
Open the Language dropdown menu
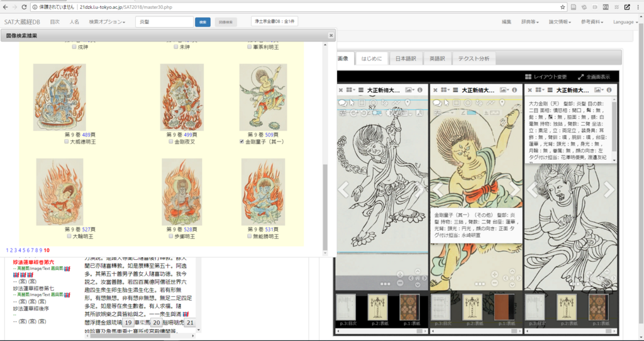(x=626, y=22)
